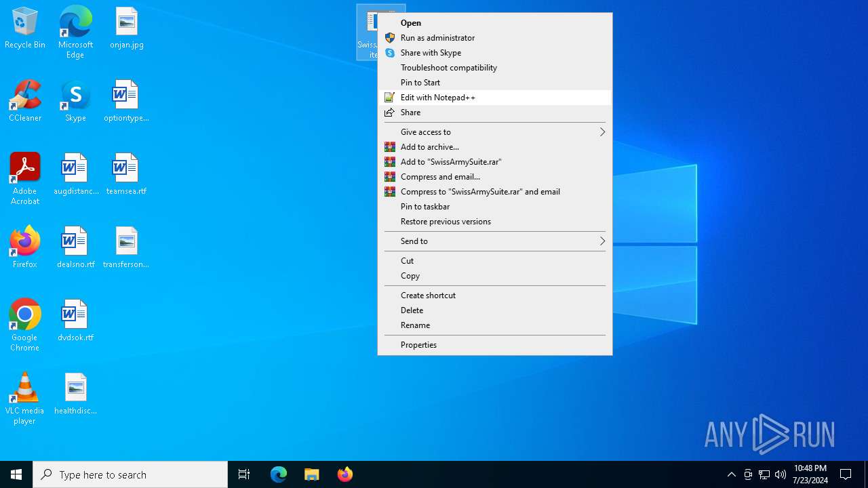Screen dimensions: 868x488
Task: Select the dvdsok.rtf document icon
Action: coord(75,321)
